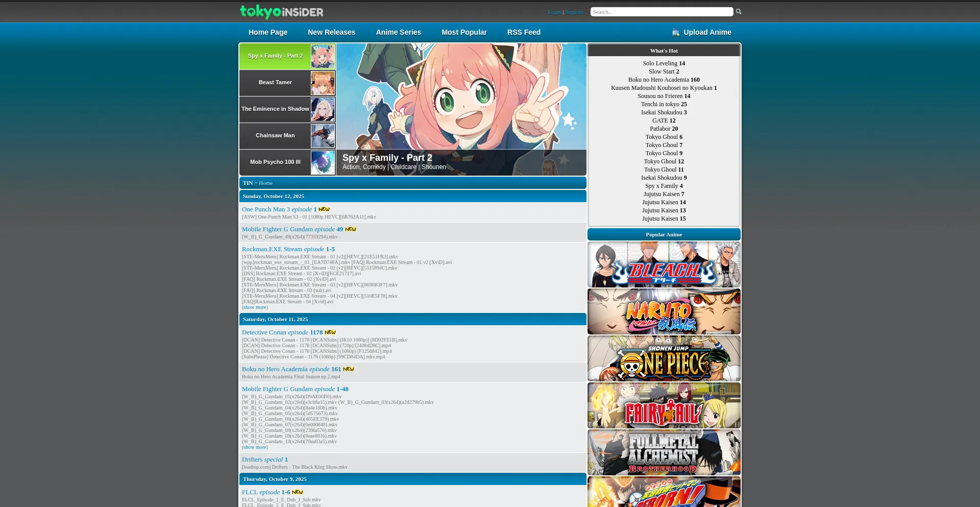Viewport: 980px width, 507px height.
Task: Select the Chainsaw Man slider thumbnail
Action: click(x=323, y=136)
